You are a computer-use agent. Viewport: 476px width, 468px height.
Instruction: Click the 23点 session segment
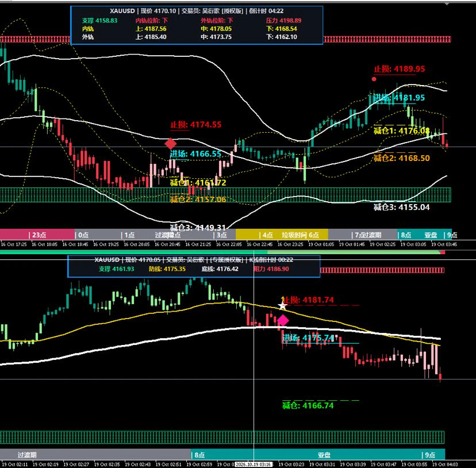(37, 235)
